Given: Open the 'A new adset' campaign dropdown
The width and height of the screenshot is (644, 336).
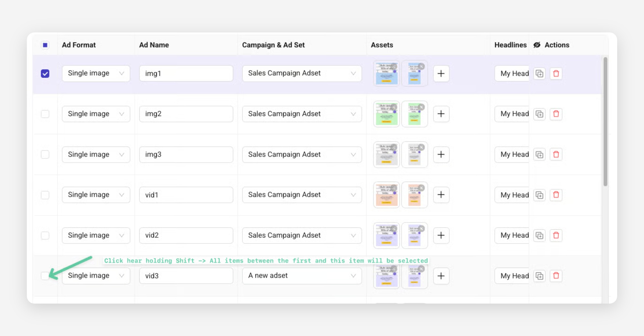Looking at the screenshot, I should pos(302,276).
